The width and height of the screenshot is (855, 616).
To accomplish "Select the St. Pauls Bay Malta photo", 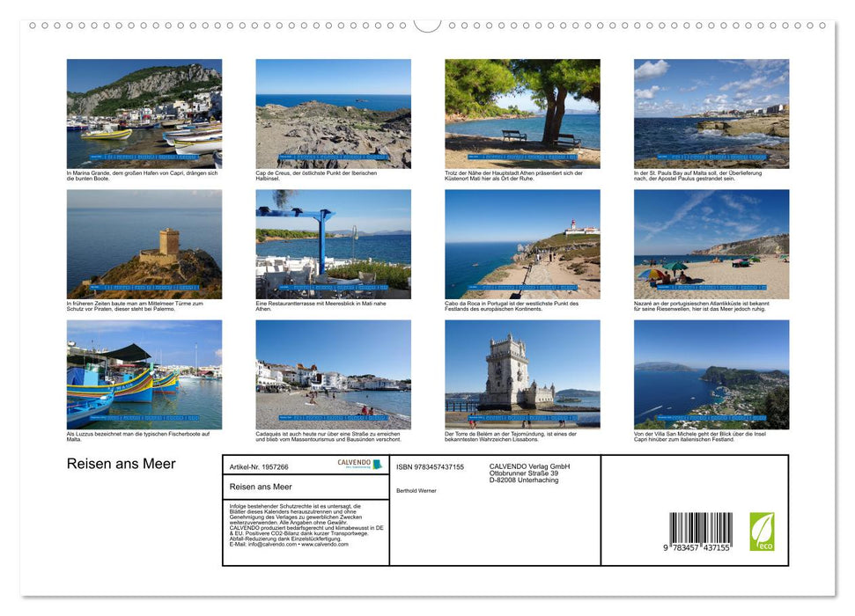I will coord(711,113).
